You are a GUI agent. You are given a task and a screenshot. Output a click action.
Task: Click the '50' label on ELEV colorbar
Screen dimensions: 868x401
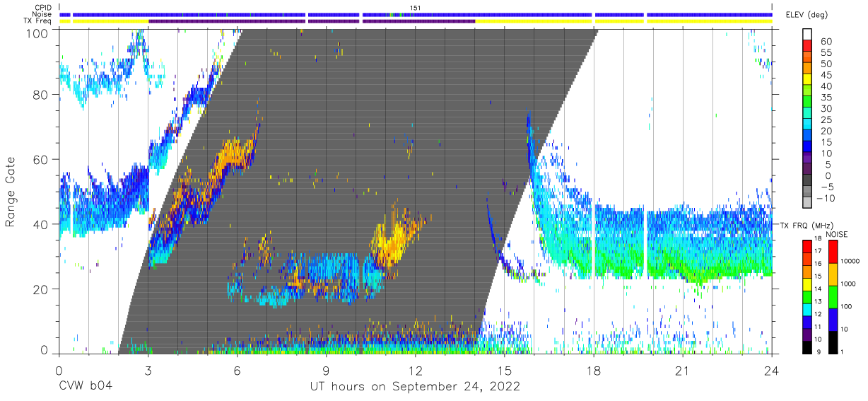(x=826, y=64)
